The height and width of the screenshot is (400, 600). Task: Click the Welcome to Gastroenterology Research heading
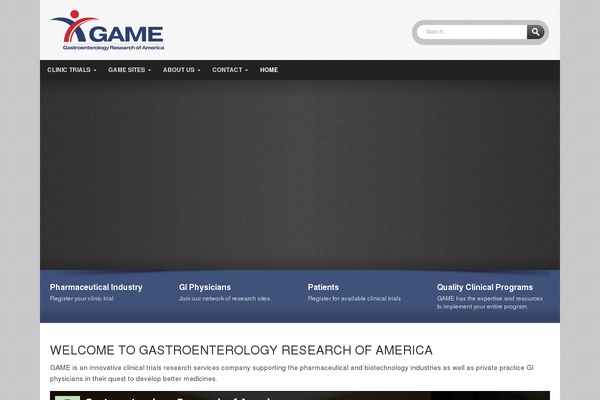tap(241, 350)
